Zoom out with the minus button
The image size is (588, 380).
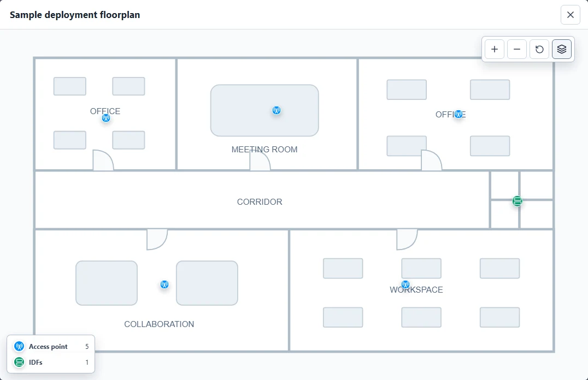517,49
